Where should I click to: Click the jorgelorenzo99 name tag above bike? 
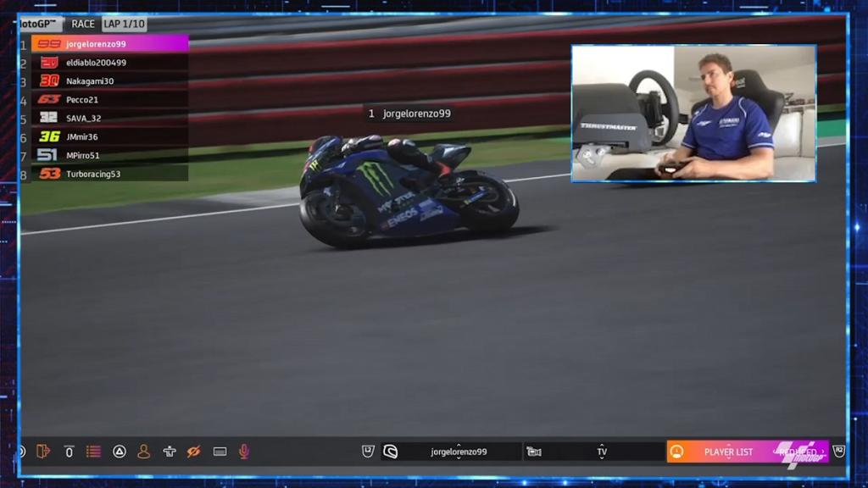409,114
